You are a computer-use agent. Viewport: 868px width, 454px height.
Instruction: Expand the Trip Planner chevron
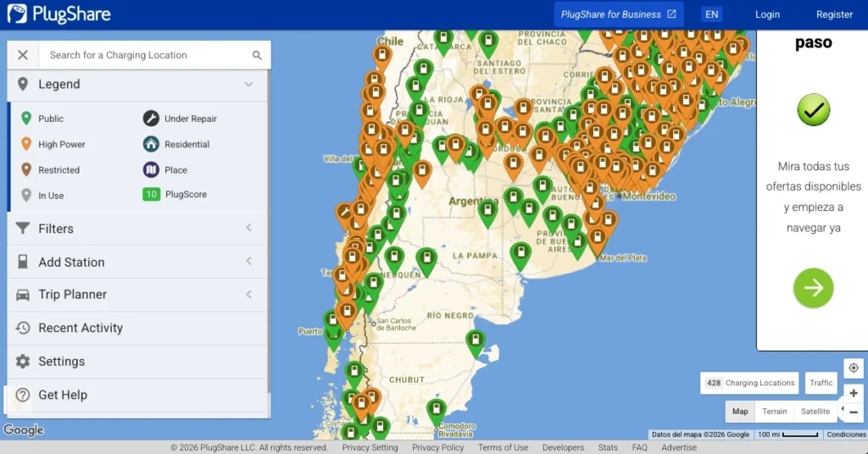(x=249, y=294)
